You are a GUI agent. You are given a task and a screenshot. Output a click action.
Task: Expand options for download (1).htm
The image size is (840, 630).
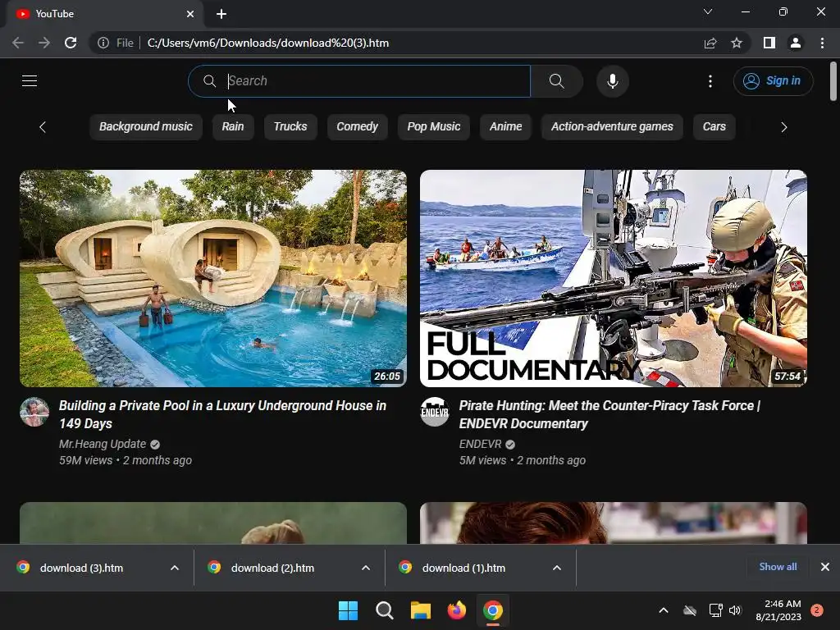pos(557,568)
